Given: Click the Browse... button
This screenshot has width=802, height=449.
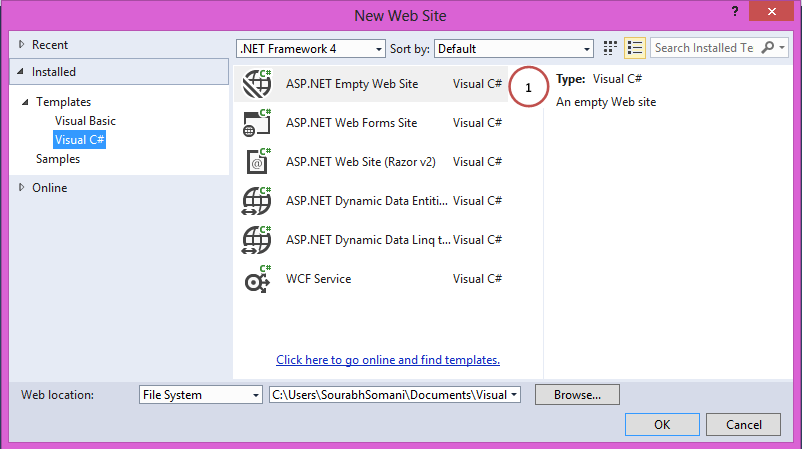Looking at the screenshot, I should click(577, 395).
